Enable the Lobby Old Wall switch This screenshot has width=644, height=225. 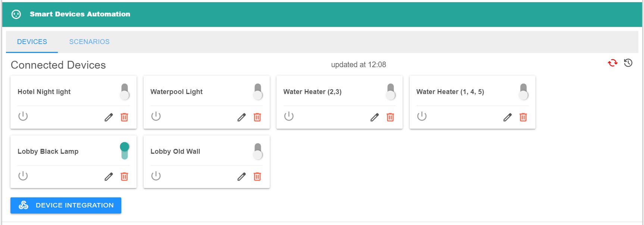pos(258,151)
